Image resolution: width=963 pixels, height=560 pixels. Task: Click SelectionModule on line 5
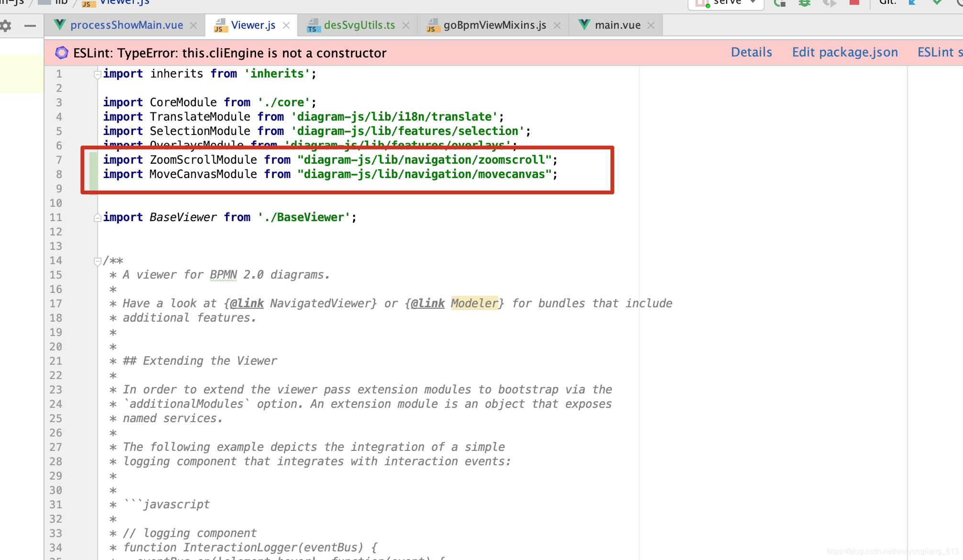tap(200, 131)
